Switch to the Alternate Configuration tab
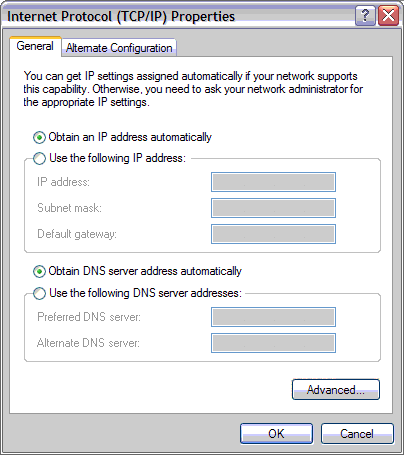 click(119, 48)
